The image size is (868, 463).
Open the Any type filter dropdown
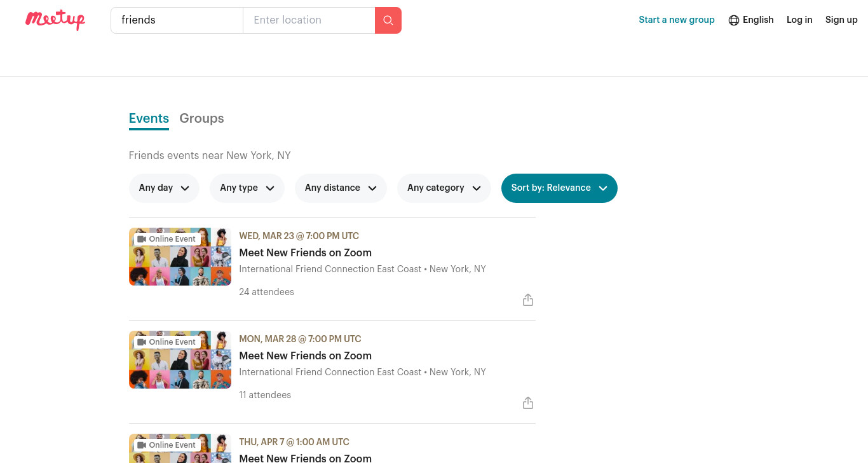[247, 188]
